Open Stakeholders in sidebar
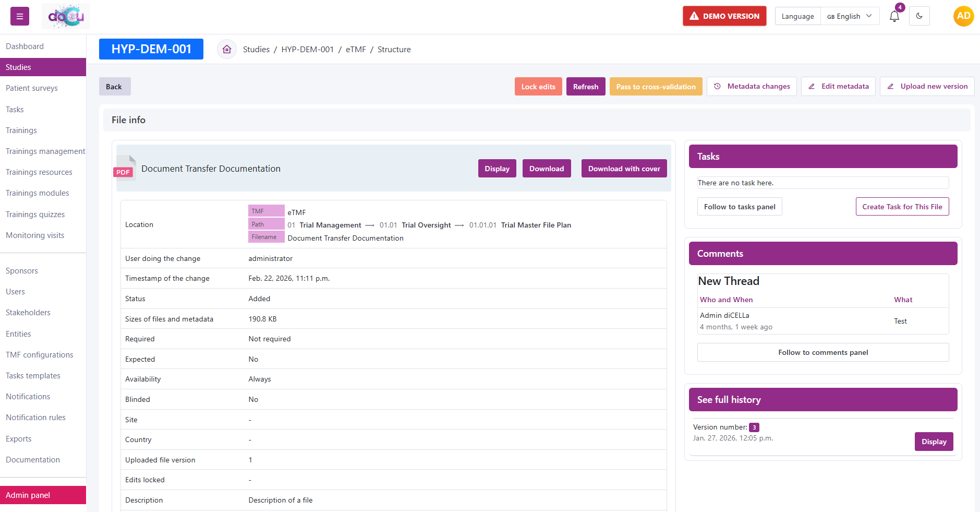Image resolution: width=980 pixels, height=512 pixels. coord(43,313)
